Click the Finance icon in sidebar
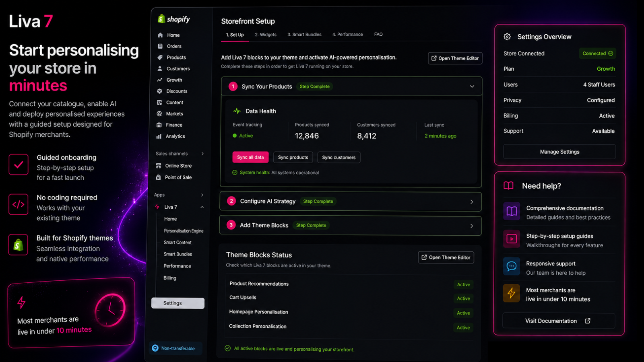Screen dimensions: 644x362 click(159, 125)
